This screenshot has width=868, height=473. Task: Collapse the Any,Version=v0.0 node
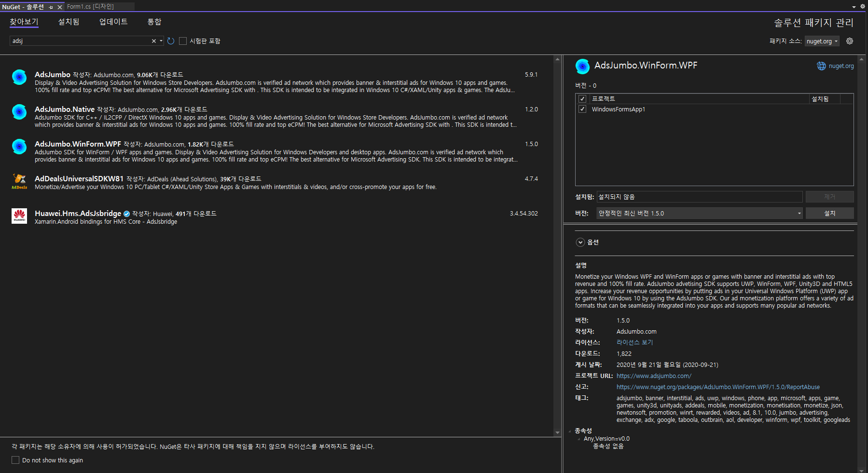pos(579,439)
